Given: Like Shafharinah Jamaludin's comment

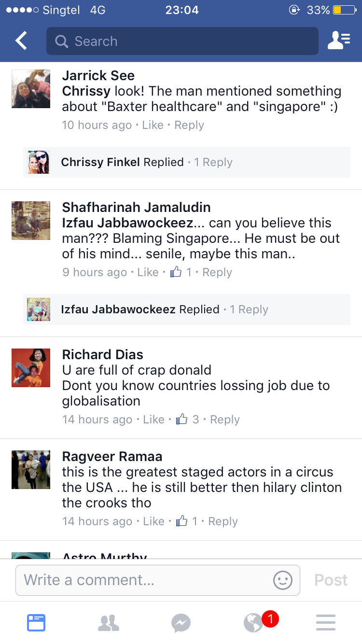Looking at the screenshot, I should (148, 272).
